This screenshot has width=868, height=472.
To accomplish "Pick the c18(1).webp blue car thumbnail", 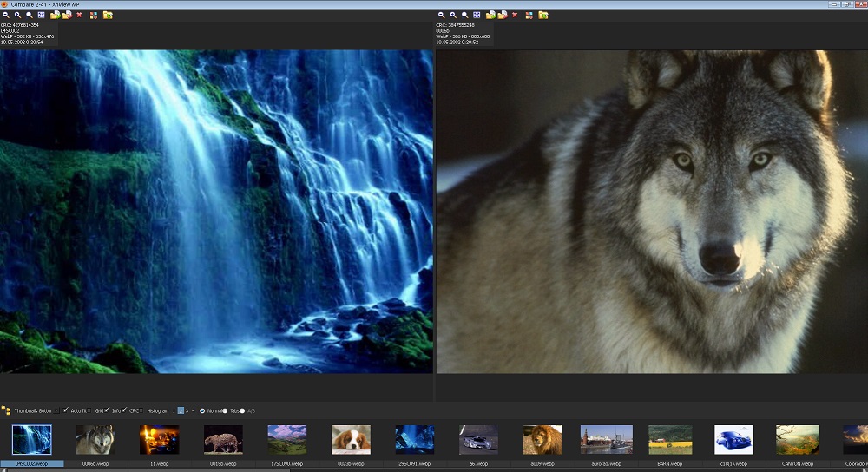I will click(x=733, y=440).
